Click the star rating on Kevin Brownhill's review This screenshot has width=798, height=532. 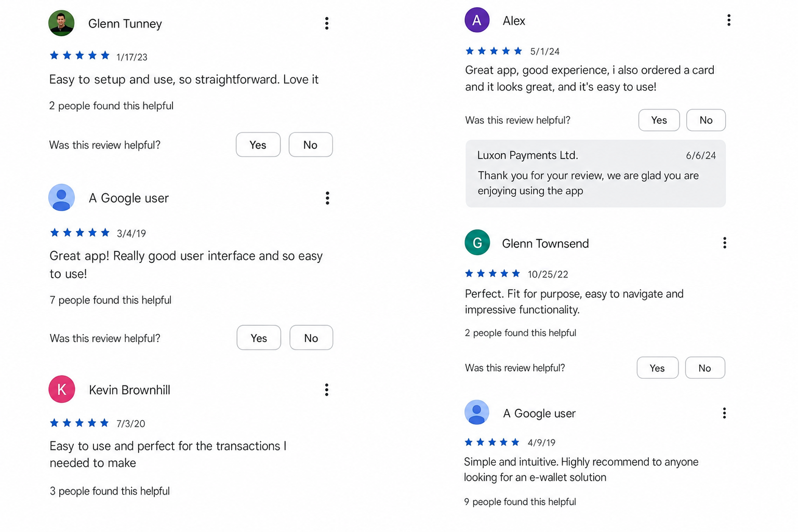(79, 423)
